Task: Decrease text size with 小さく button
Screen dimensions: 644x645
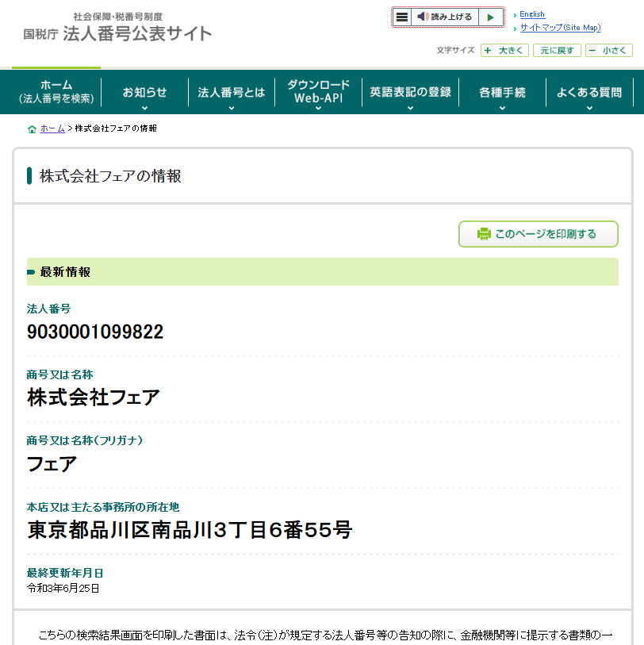Action: (x=608, y=50)
